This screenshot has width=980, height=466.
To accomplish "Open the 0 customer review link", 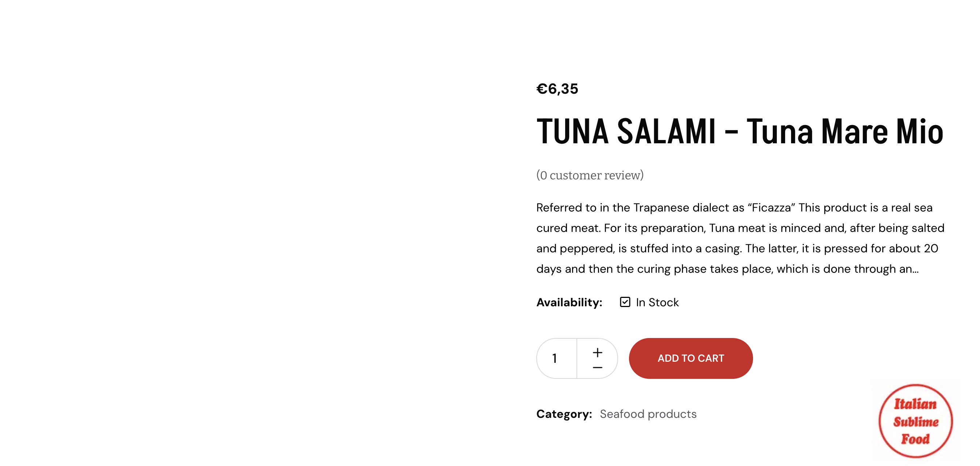I will coord(590,175).
